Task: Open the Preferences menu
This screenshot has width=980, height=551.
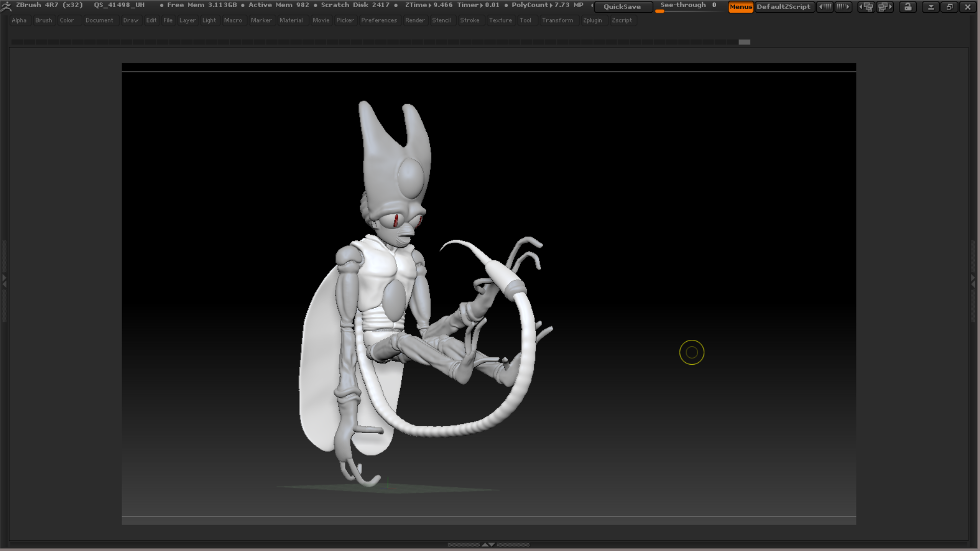Action: point(379,20)
